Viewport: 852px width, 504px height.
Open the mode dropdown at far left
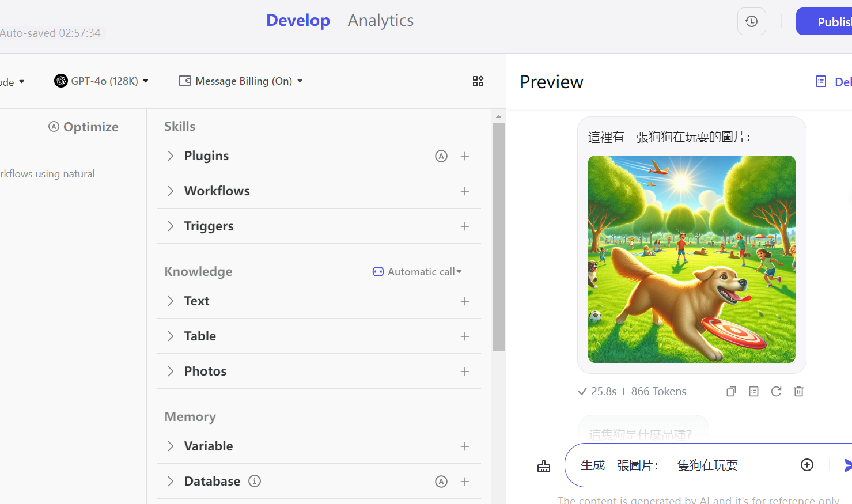click(13, 82)
